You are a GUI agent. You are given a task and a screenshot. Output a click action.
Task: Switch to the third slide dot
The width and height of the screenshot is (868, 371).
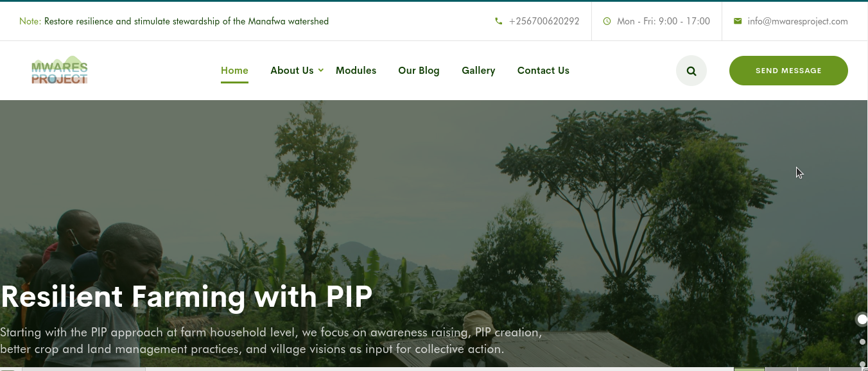point(863,364)
